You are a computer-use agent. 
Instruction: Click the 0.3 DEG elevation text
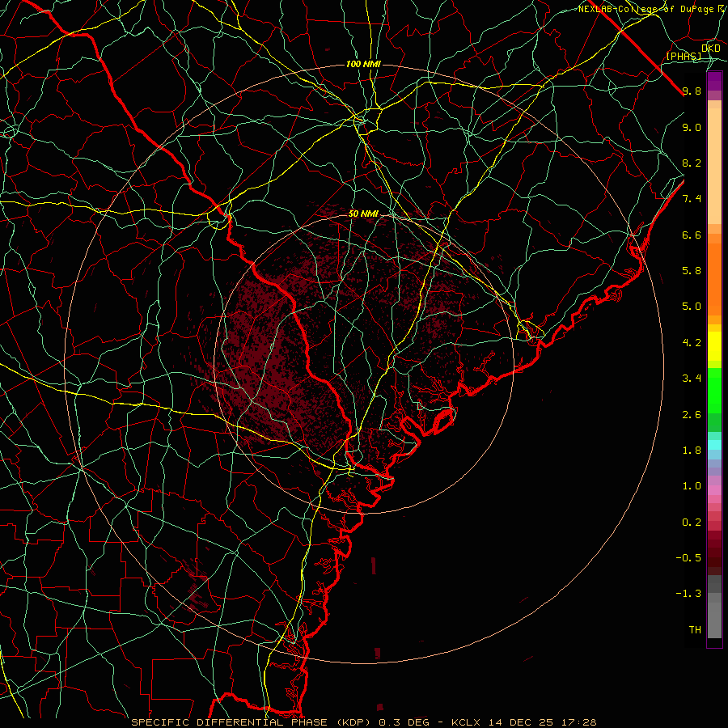[404, 722]
